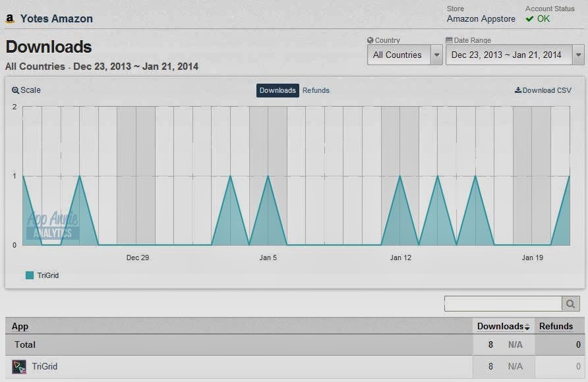
Task: Click the Download CSV link
Action: 543,90
